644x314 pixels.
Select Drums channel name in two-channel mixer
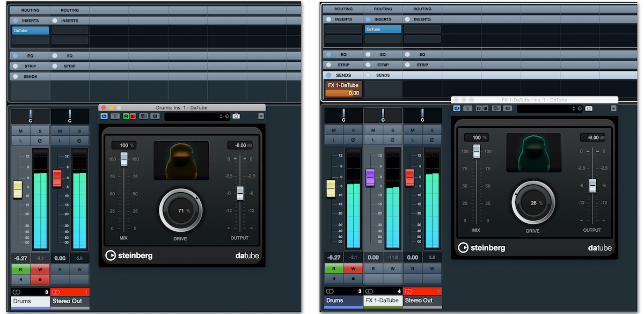pos(30,301)
